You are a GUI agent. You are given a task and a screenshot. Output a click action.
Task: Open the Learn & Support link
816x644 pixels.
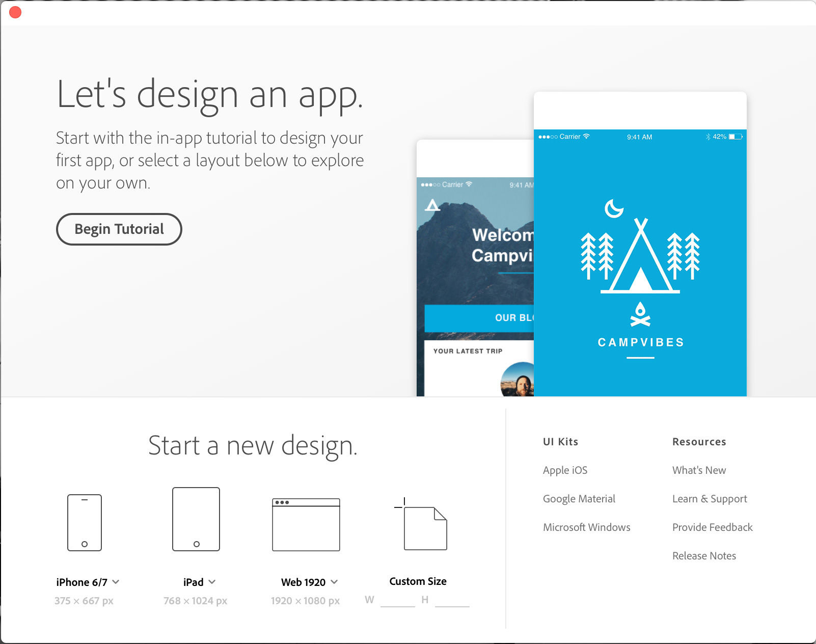click(710, 499)
